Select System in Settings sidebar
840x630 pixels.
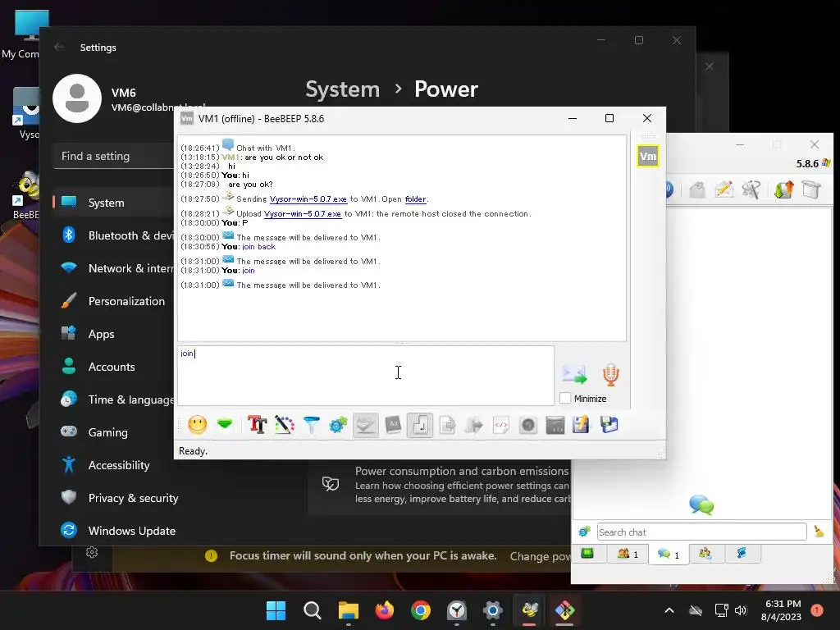click(115, 203)
